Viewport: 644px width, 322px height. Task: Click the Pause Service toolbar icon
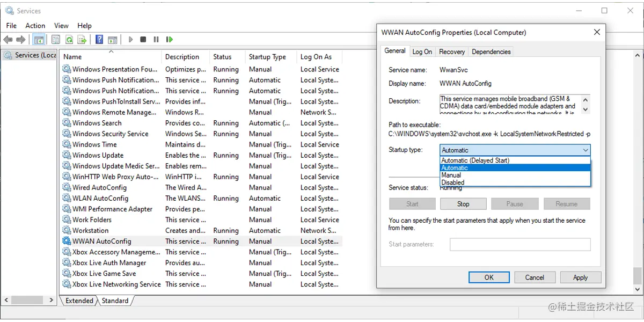[156, 39]
